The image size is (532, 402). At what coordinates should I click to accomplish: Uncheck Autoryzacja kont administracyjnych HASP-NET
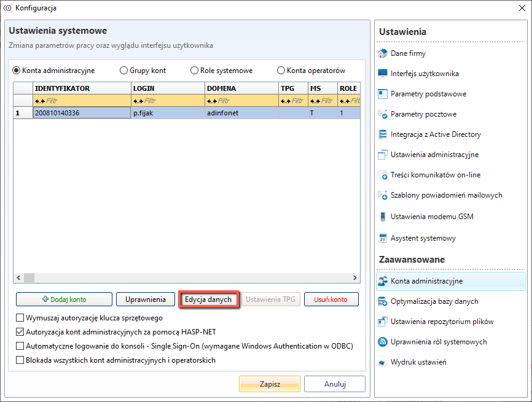pos(20,332)
